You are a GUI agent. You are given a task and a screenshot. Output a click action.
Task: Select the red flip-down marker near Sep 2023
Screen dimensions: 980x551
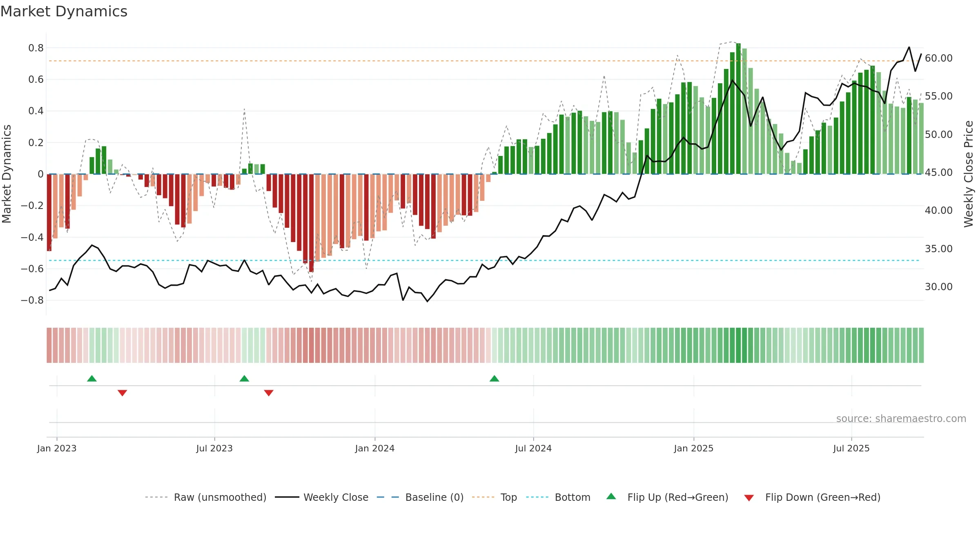click(269, 393)
